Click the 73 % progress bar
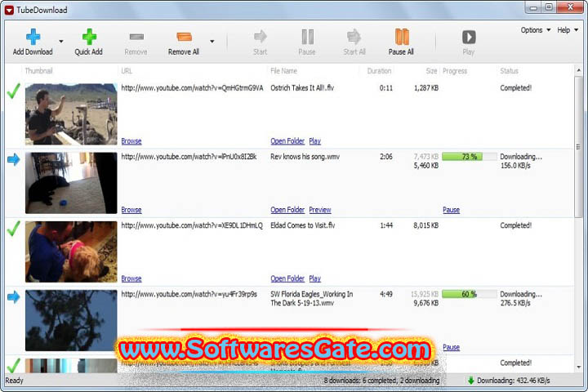This screenshot has height=392, width=588. click(x=470, y=157)
